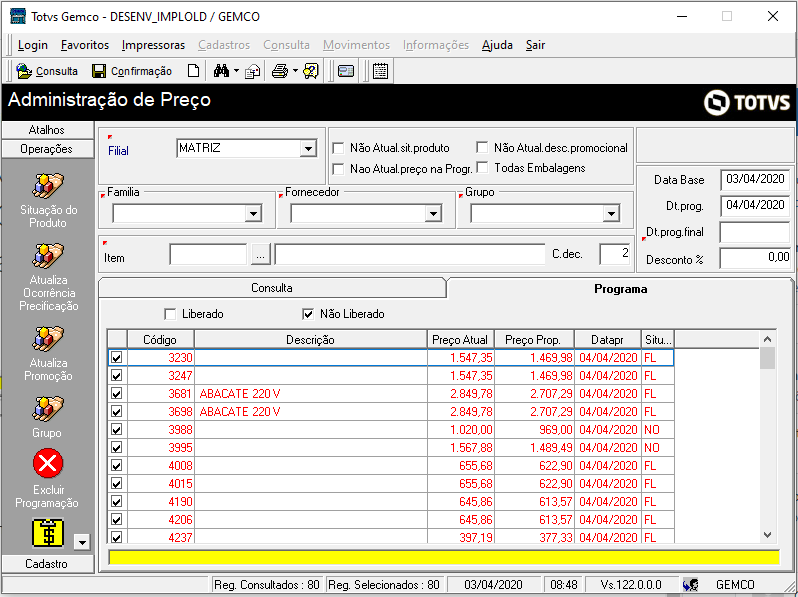798x597 pixels.
Task: Enable Não Atual.desc.promocional checkbox
Action: tap(482, 148)
